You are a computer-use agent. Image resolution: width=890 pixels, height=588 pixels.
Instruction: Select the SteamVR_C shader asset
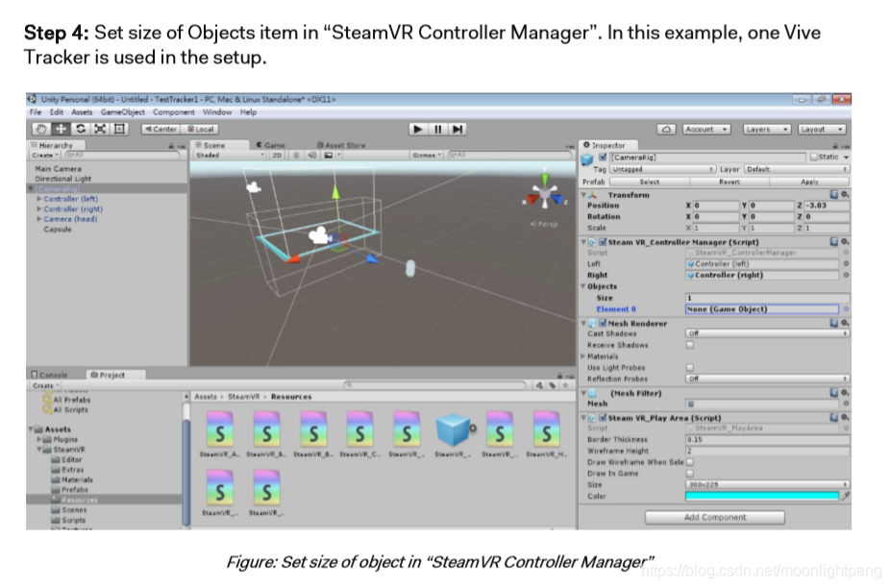pyautogui.click(x=359, y=429)
